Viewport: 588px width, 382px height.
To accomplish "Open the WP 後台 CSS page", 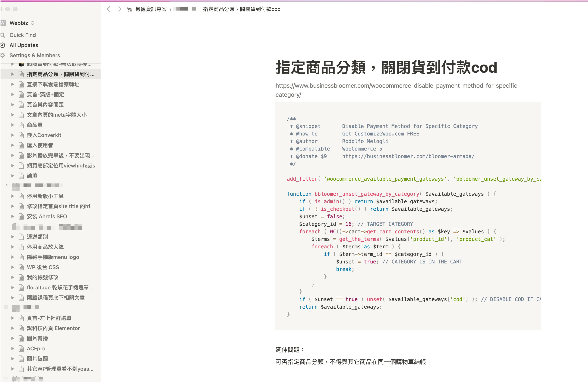I will 43,267.
